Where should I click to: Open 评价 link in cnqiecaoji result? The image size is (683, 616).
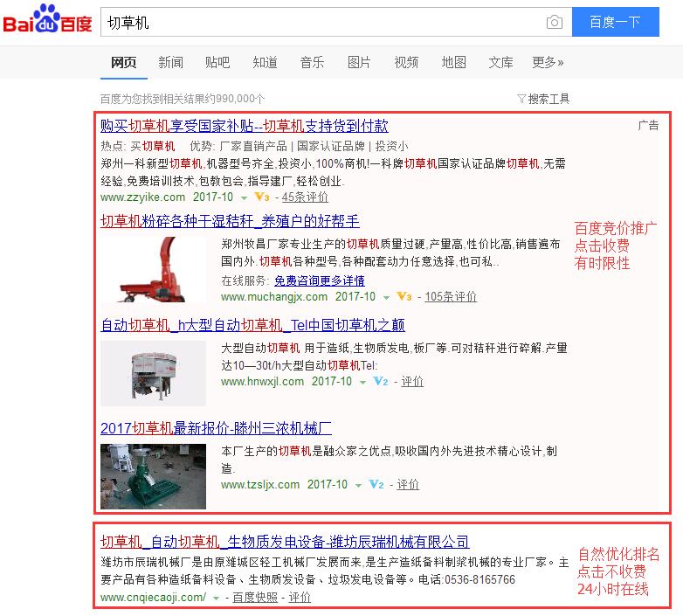300,598
